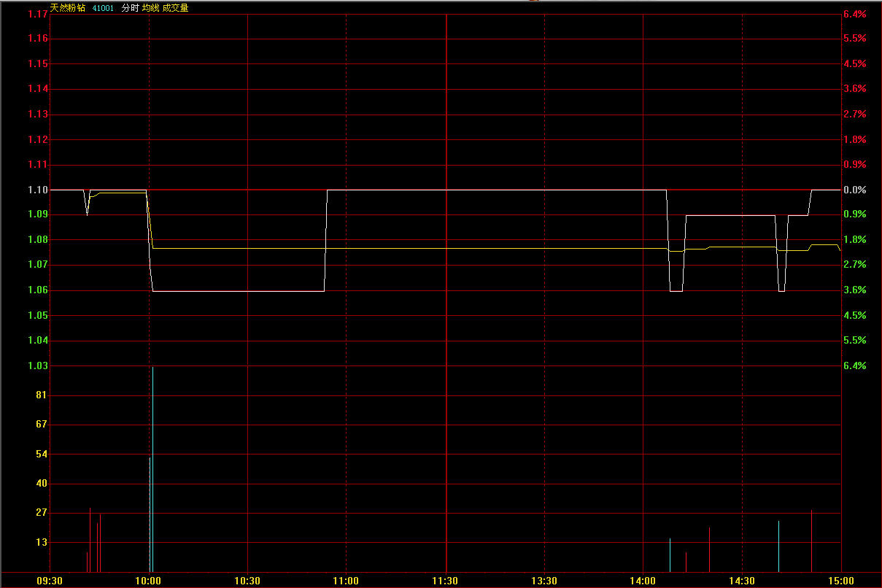Click the green 1.8% percentage label
882x588 pixels.
click(x=854, y=239)
